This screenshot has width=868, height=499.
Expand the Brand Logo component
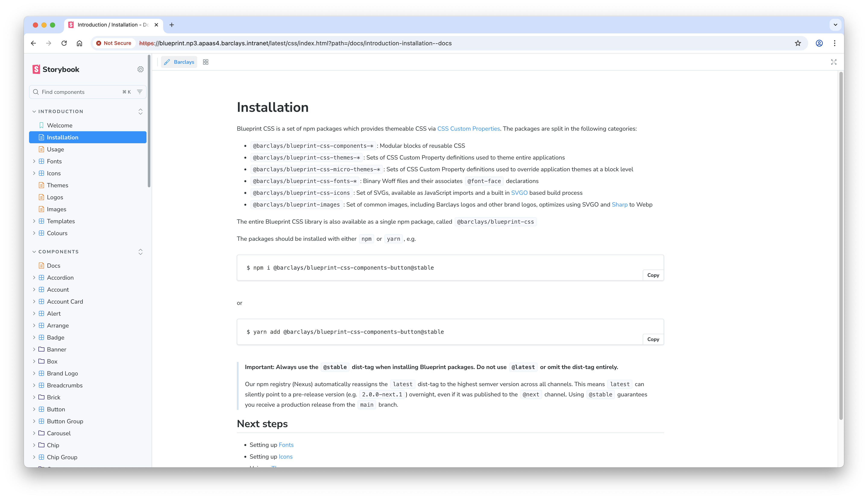tap(88, 374)
